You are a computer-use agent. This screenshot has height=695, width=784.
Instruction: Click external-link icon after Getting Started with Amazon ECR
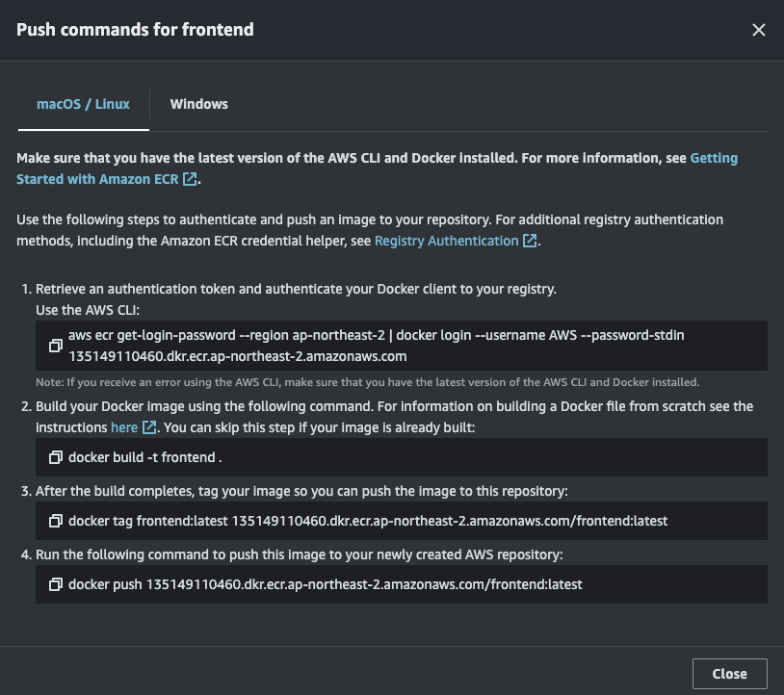pyautogui.click(x=190, y=179)
